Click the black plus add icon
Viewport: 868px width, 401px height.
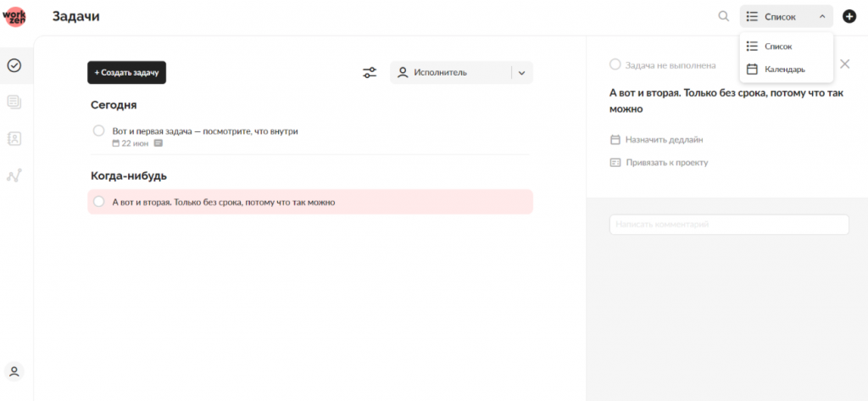point(849,16)
